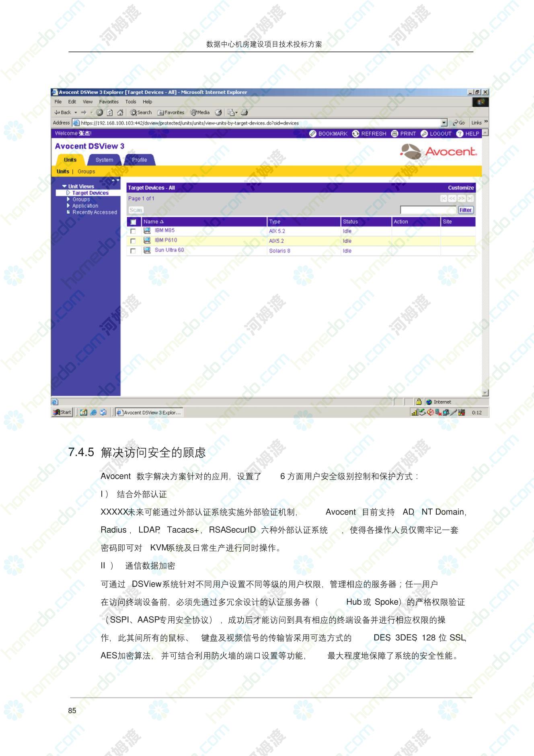
Task: Switch to the Profile tab
Action: pos(140,160)
